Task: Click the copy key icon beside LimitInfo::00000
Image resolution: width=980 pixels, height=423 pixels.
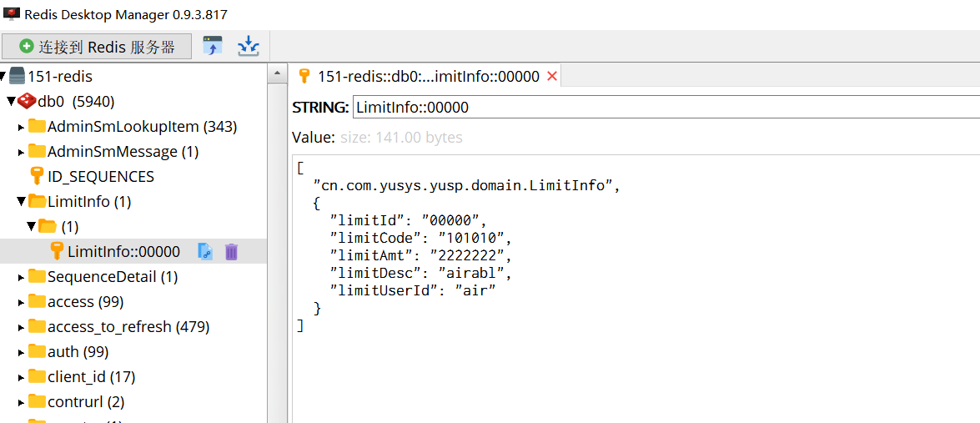Action: [205, 251]
